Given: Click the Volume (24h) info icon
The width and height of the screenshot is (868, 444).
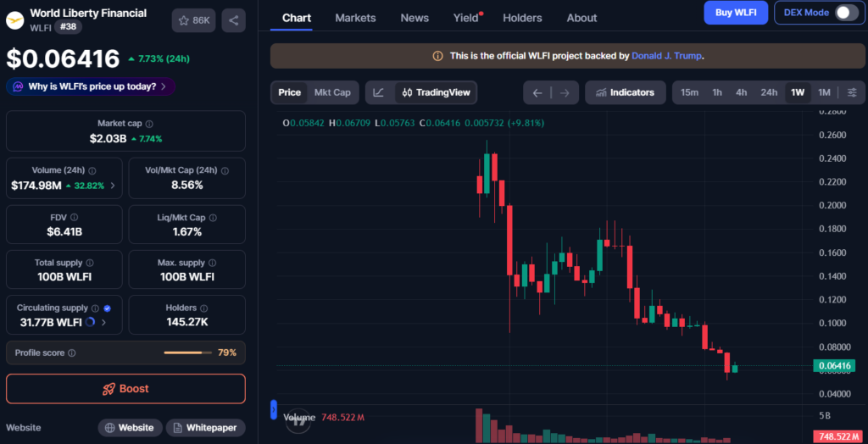Looking at the screenshot, I should click(92, 171).
